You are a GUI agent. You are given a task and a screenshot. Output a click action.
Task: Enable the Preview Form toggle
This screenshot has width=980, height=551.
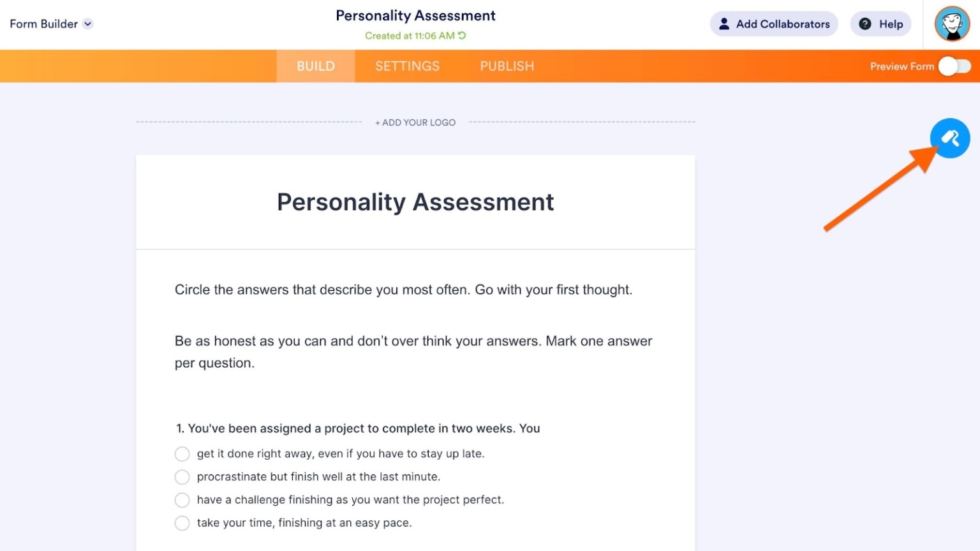(954, 66)
